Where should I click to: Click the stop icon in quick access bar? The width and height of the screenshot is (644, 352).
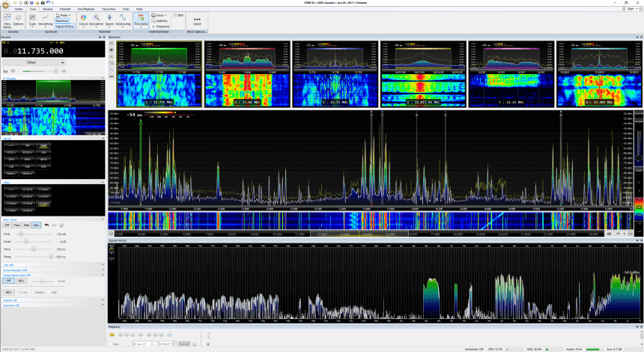(26, 3)
